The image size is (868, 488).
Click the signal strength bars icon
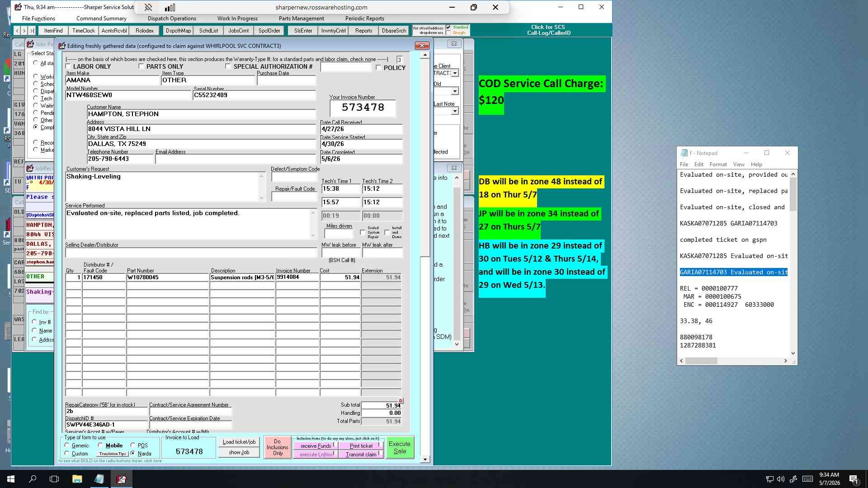tap(170, 7)
